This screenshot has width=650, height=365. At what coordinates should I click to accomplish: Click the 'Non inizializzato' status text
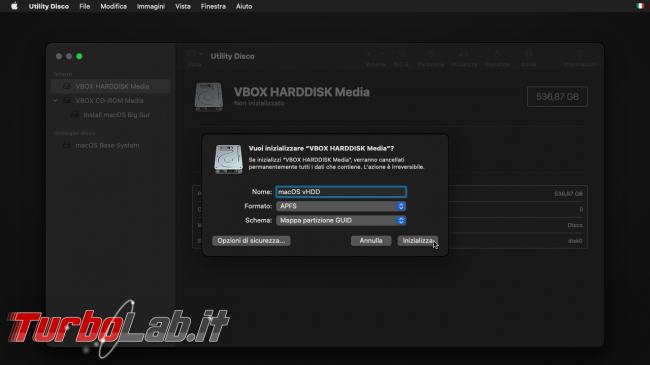tap(259, 103)
